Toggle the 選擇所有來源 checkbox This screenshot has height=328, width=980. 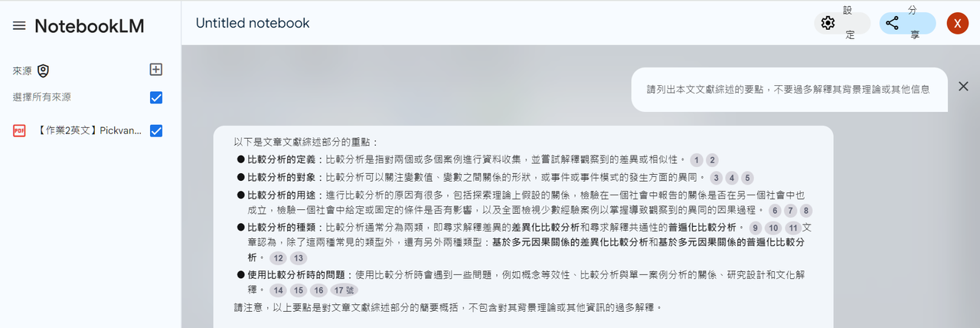click(156, 97)
